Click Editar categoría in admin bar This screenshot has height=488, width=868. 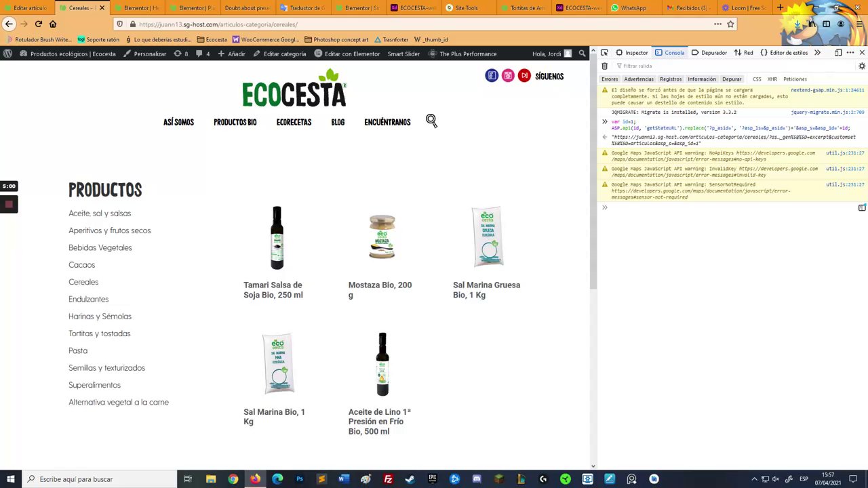tap(279, 54)
